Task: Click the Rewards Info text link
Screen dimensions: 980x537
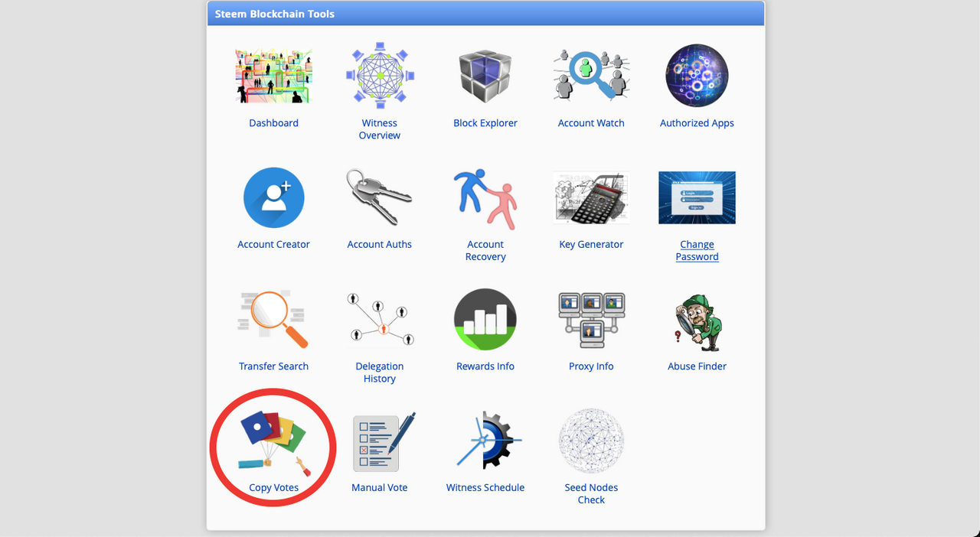Action: 485,366
